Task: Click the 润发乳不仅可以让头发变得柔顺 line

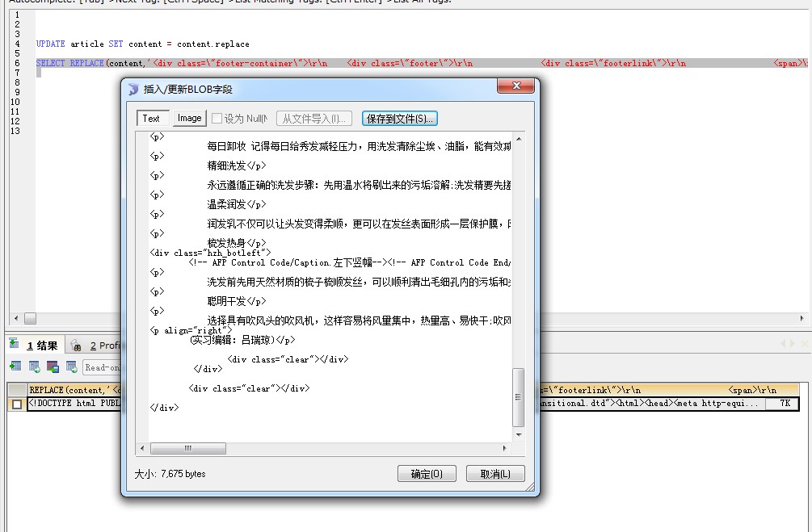Action: coord(359,224)
